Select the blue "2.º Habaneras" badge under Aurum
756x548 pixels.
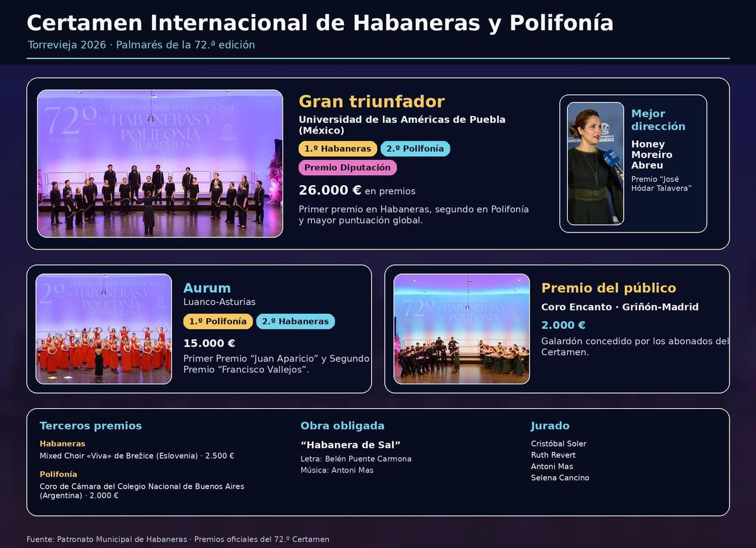pyautogui.click(x=295, y=321)
